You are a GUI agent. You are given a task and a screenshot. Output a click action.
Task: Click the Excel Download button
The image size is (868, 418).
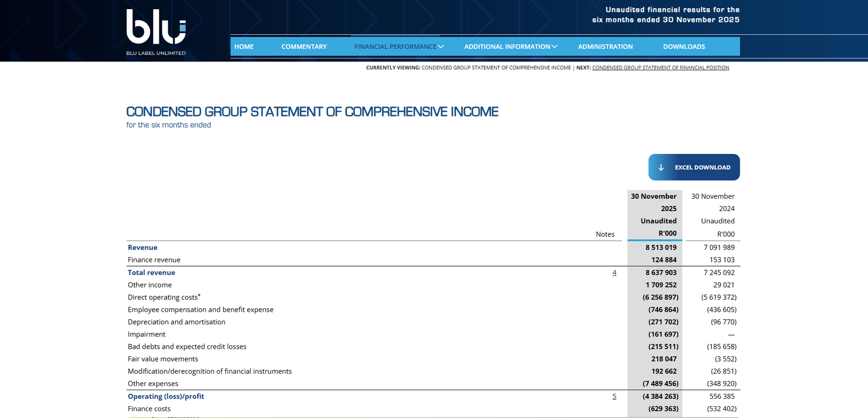[694, 167]
